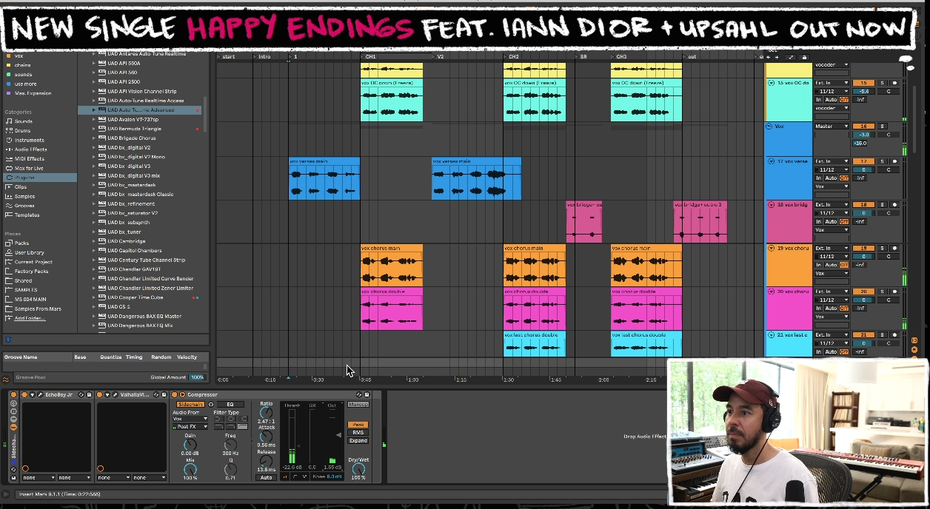The width and height of the screenshot is (930, 509).
Task: Select the first vox verse main clip
Action: pyautogui.click(x=324, y=179)
